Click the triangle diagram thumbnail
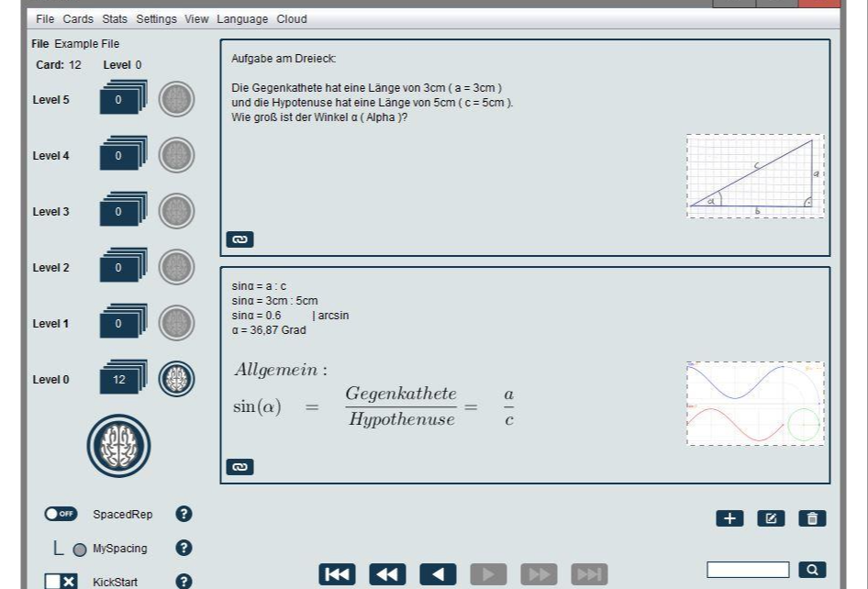868x589 pixels. [754, 174]
